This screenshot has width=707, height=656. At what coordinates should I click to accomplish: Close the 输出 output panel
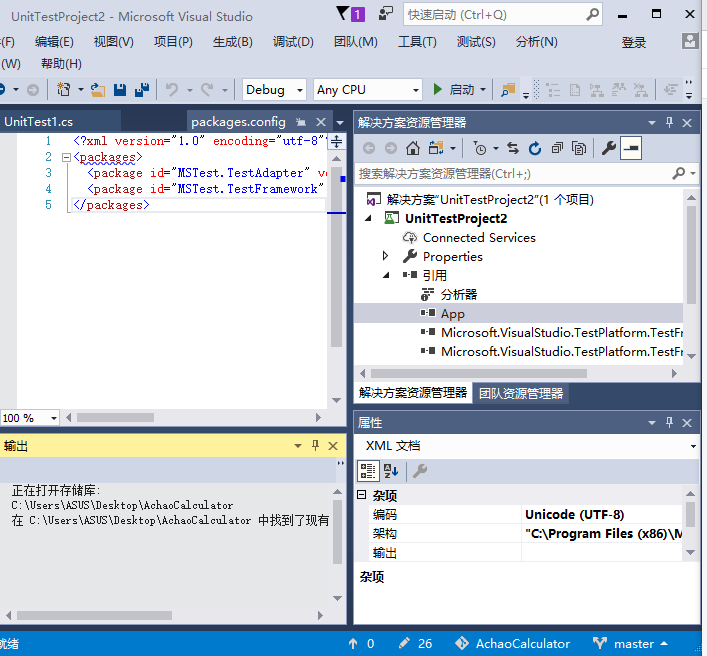[333, 446]
